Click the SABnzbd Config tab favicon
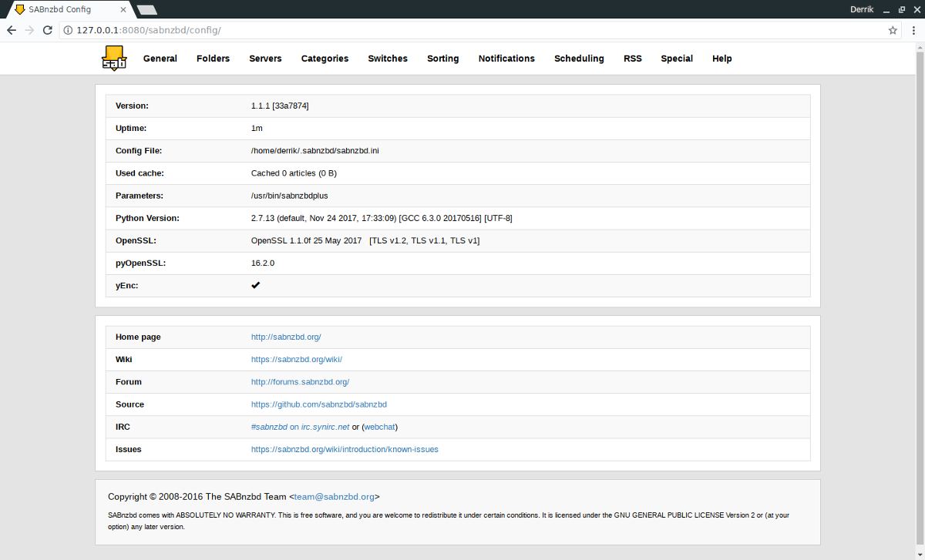The image size is (925, 560). pos(19,9)
